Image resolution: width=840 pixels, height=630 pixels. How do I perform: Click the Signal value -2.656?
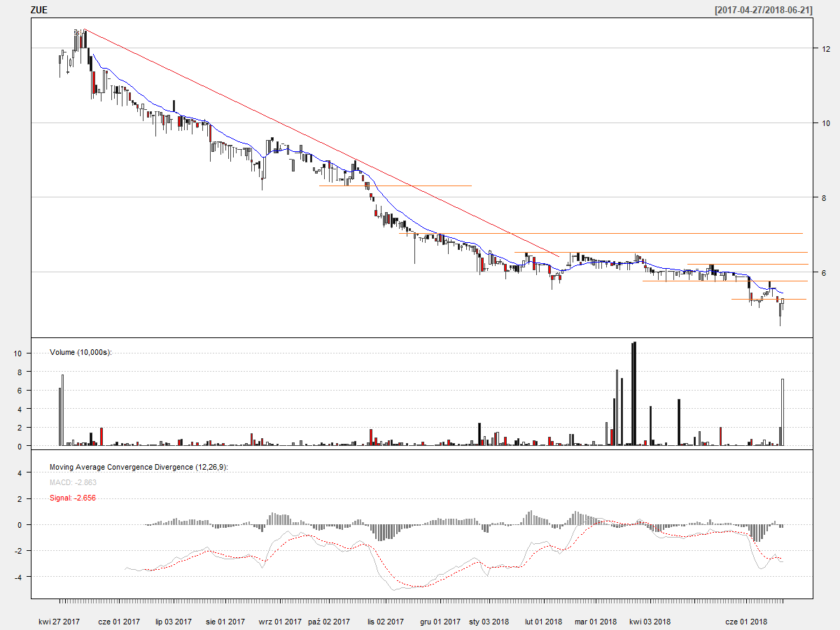coord(73,498)
